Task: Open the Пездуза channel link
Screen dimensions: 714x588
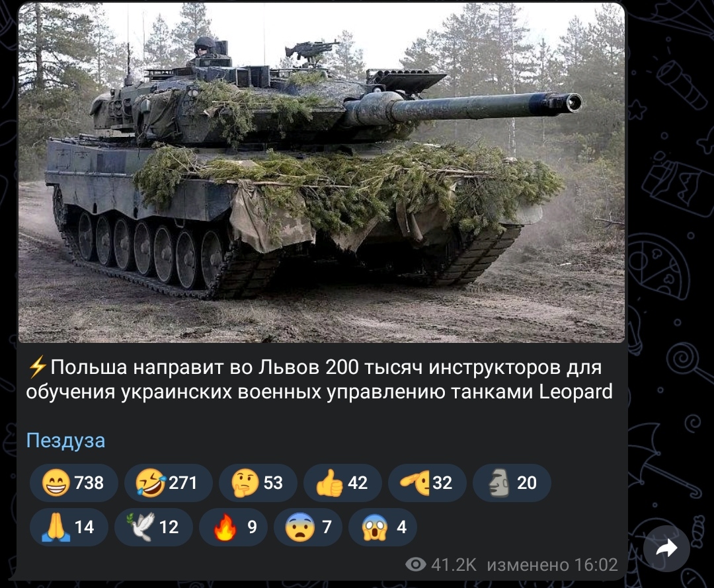Action: pos(65,441)
